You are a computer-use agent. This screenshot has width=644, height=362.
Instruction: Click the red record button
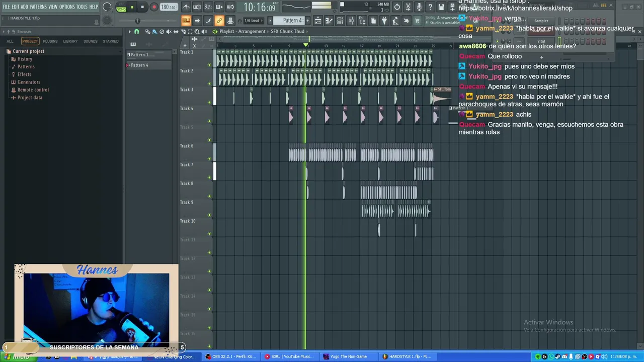coord(154,7)
